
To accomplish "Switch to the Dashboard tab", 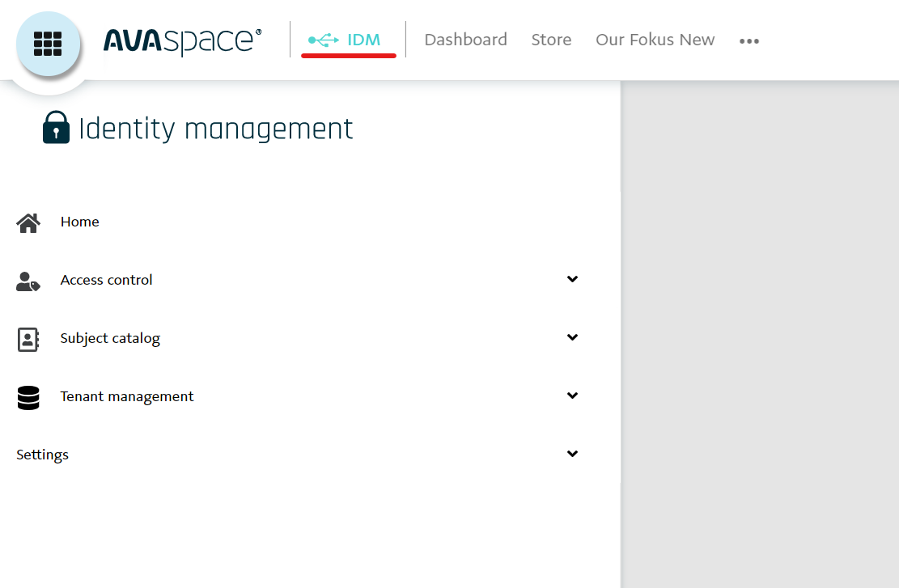I will pos(465,40).
